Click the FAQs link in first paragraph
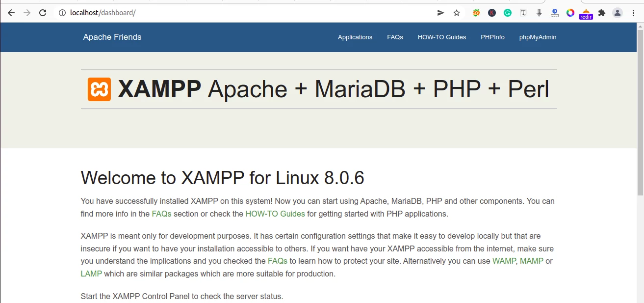Image resolution: width=644 pixels, height=303 pixels. 161,214
